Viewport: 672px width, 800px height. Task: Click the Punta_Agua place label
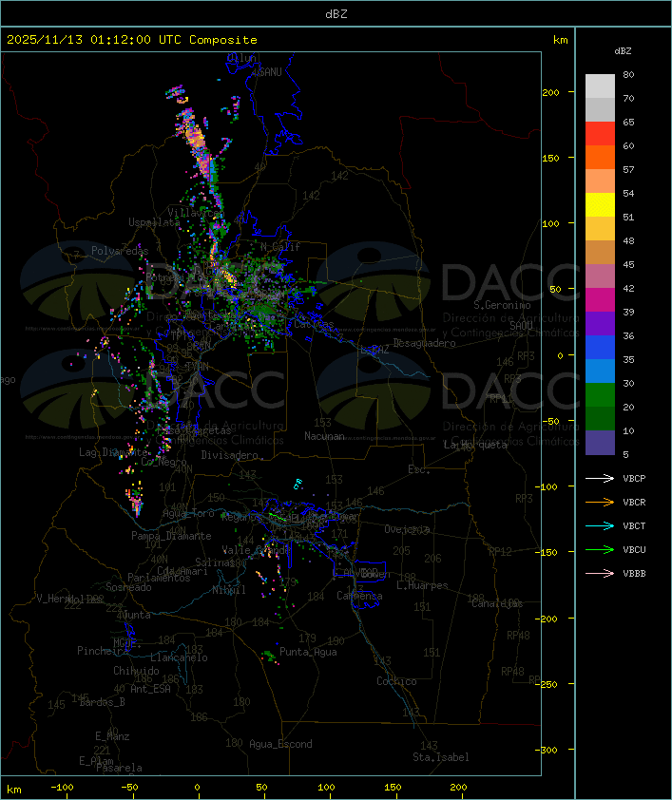click(x=308, y=652)
